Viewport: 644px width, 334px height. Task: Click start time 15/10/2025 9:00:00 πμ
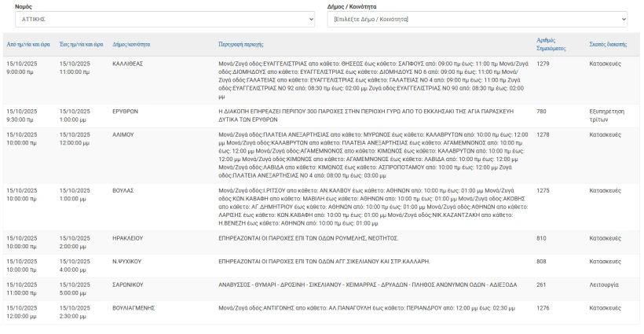22,68
